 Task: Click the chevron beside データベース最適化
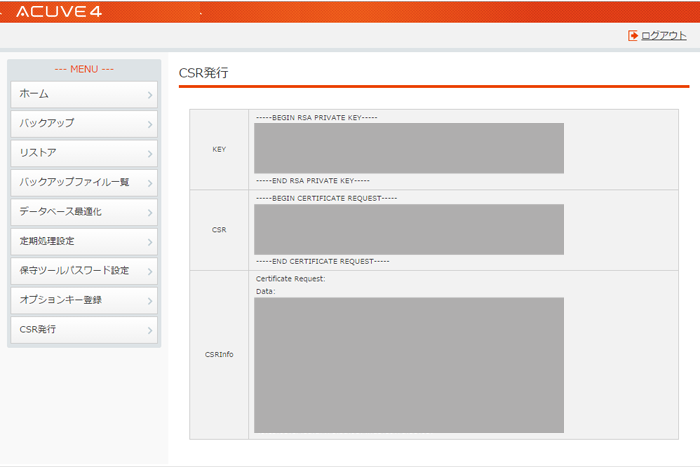coord(150,213)
